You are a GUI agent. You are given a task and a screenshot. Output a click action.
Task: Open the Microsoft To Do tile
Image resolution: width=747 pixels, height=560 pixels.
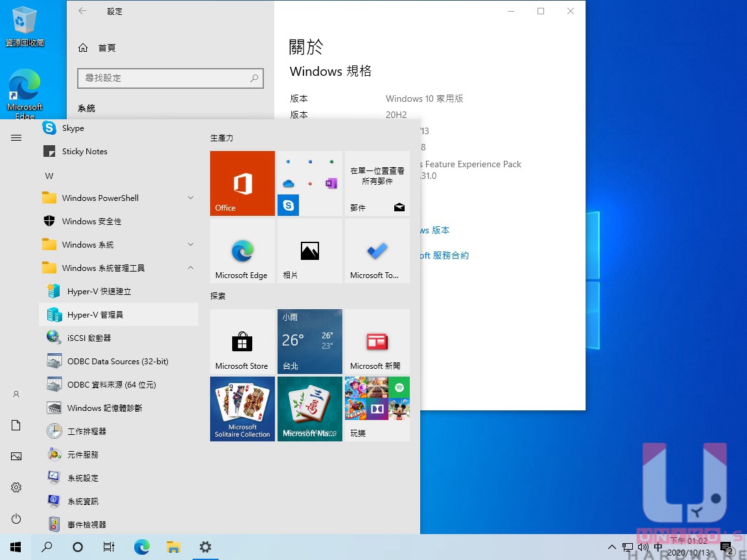(377, 251)
